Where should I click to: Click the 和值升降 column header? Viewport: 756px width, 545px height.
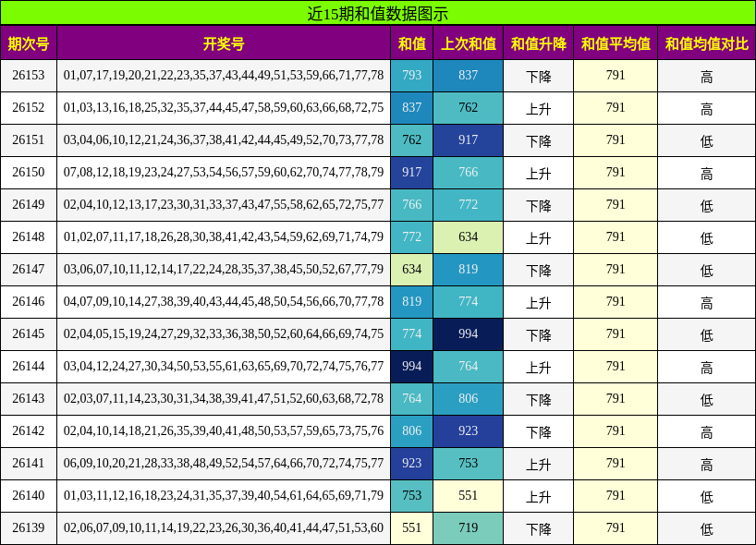[539, 43]
